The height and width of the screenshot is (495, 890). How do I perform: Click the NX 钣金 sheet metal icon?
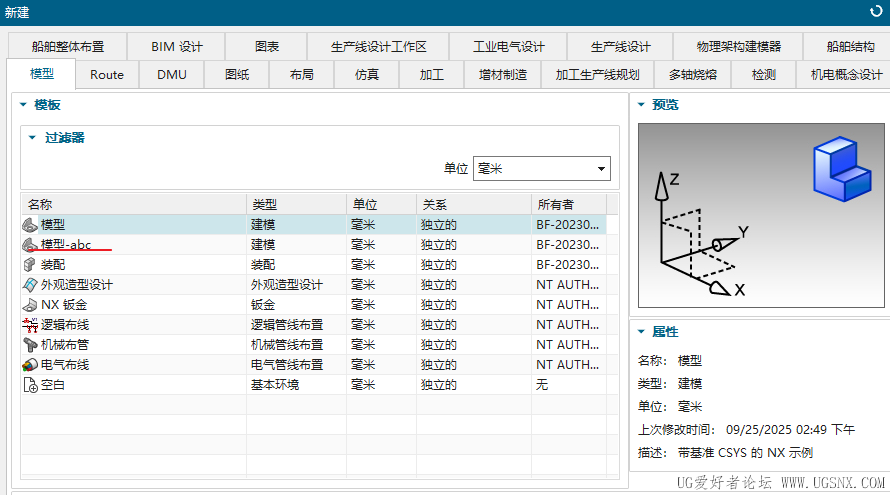(x=30, y=305)
